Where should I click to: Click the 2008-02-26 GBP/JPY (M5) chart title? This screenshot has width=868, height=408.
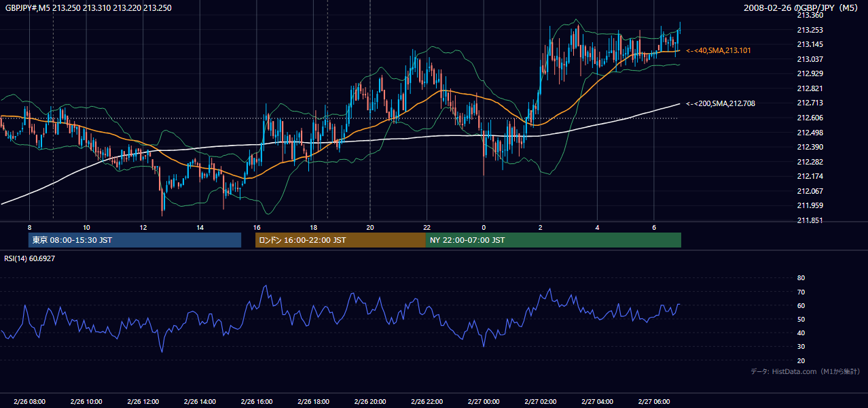tap(802, 7)
